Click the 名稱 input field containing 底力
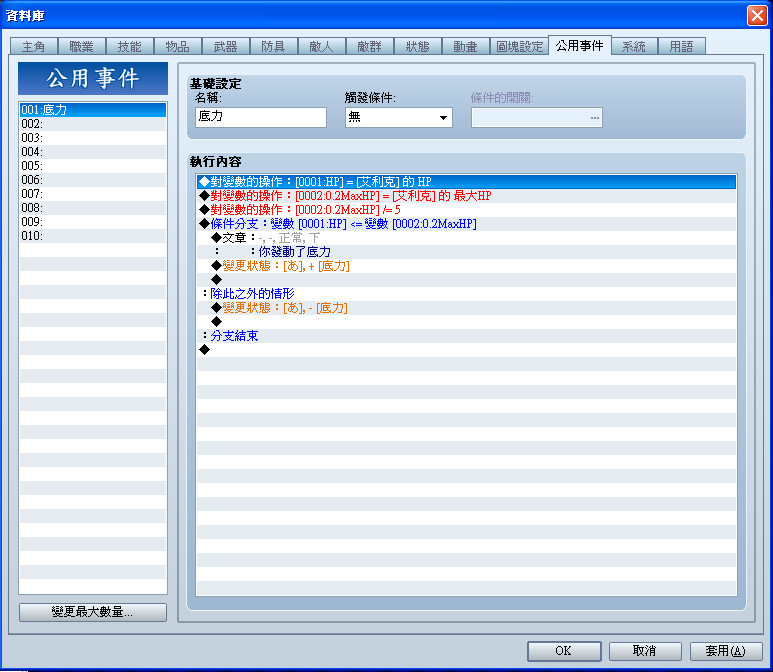Image resolution: width=773 pixels, height=672 pixels. pyautogui.click(x=261, y=117)
